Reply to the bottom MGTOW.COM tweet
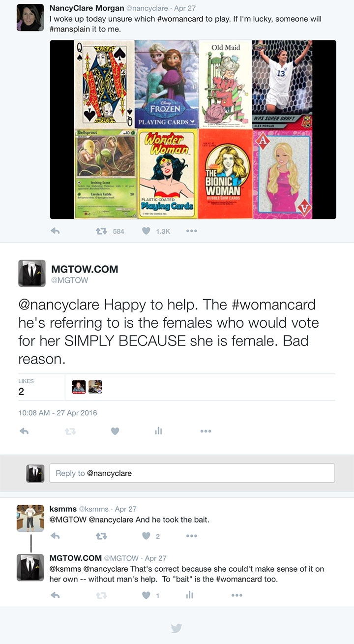The width and height of the screenshot is (354, 644). [55, 595]
